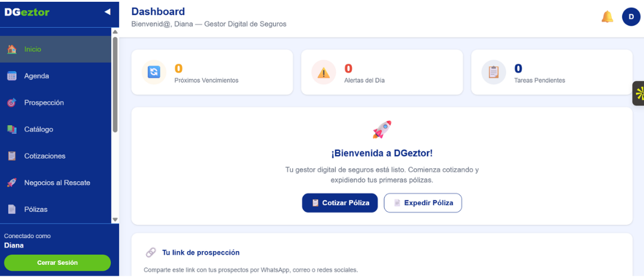Click the ¡Bienvenida a DGeztor! heading

pyautogui.click(x=382, y=153)
